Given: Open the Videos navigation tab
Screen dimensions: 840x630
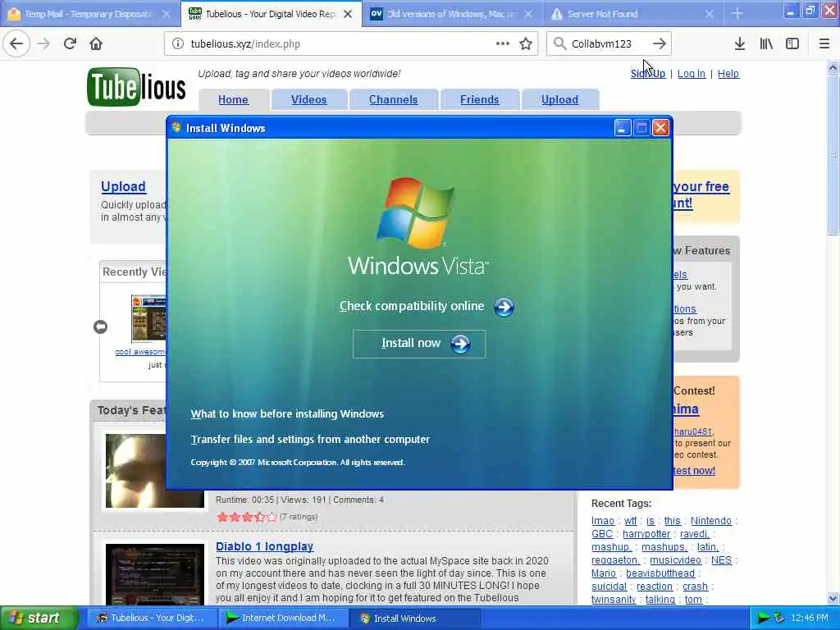Looking at the screenshot, I should point(309,99).
